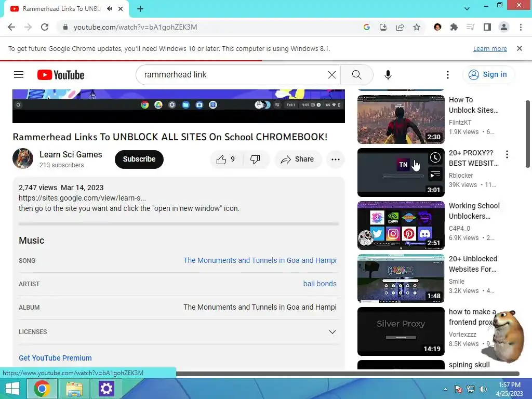
Task: Dismiss the Chrome update notification bar
Action: [520, 48]
